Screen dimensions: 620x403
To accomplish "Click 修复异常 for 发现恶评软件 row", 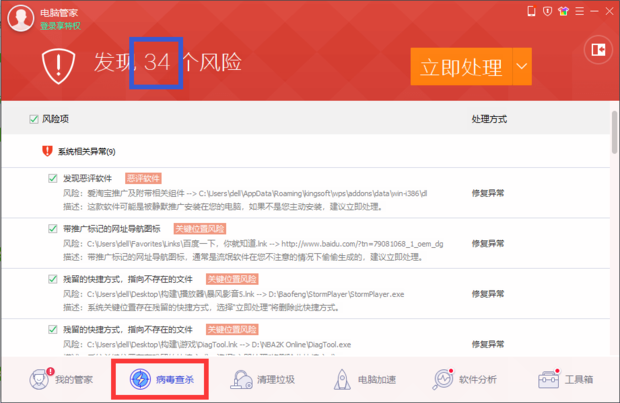I will [x=488, y=192].
